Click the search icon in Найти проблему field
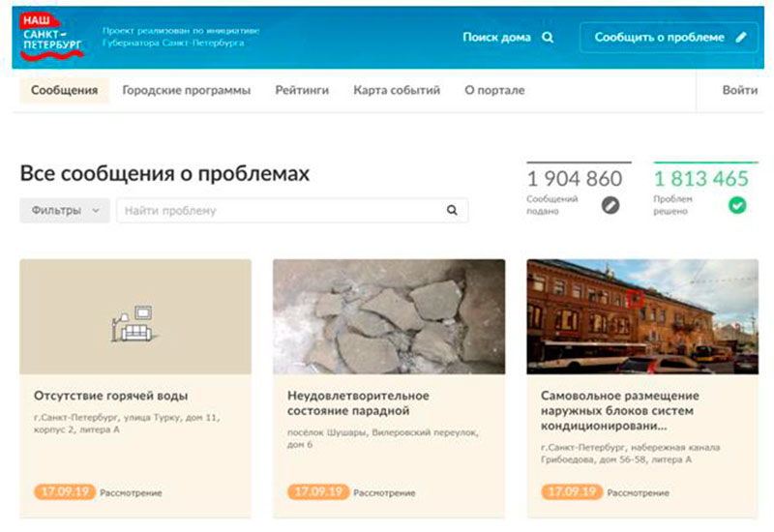The height and width of the screenshot is (532, 774). [452, 210]
